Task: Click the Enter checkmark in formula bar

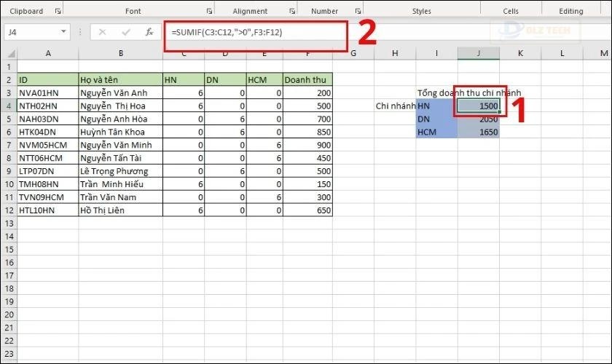Action: (x=125, y=33)
